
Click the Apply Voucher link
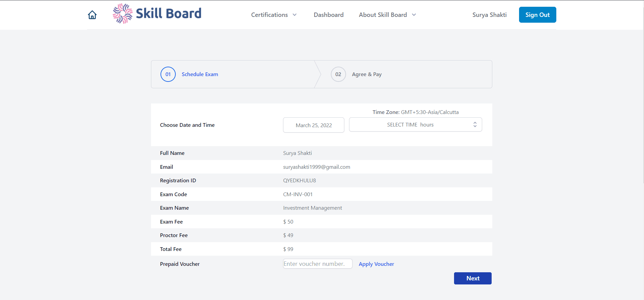tap(376, 264)
